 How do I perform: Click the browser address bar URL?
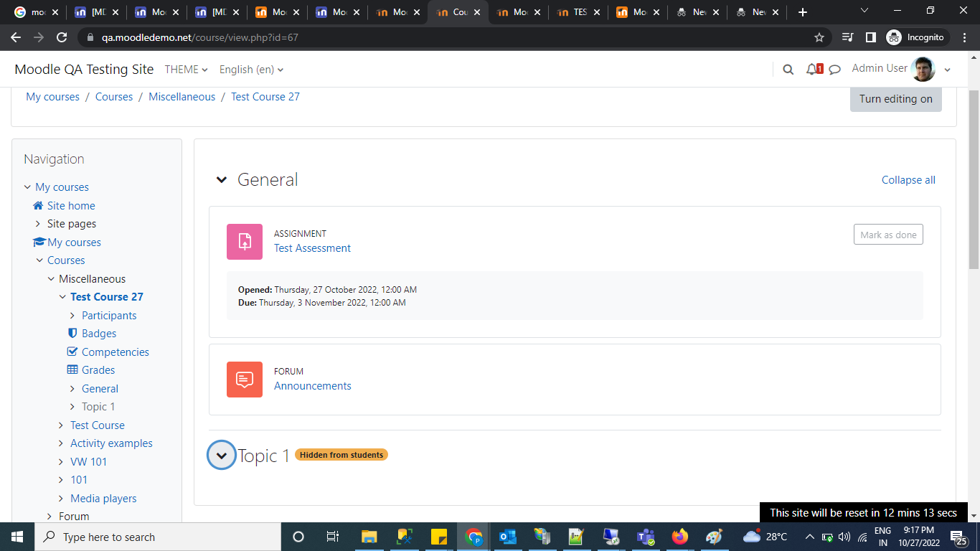pos(200,37)
